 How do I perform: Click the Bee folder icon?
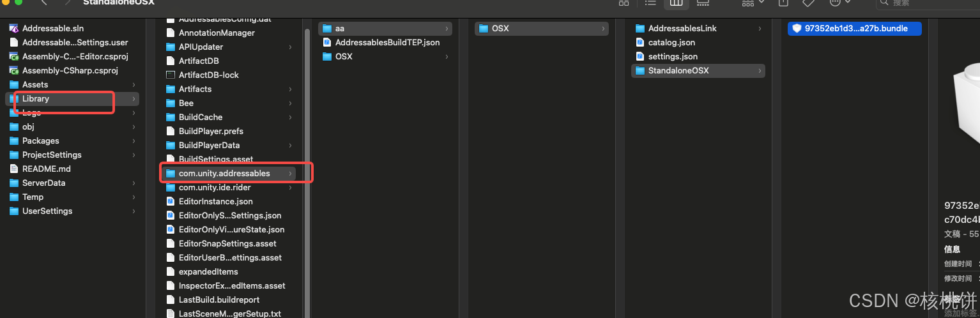click(171, 103)
